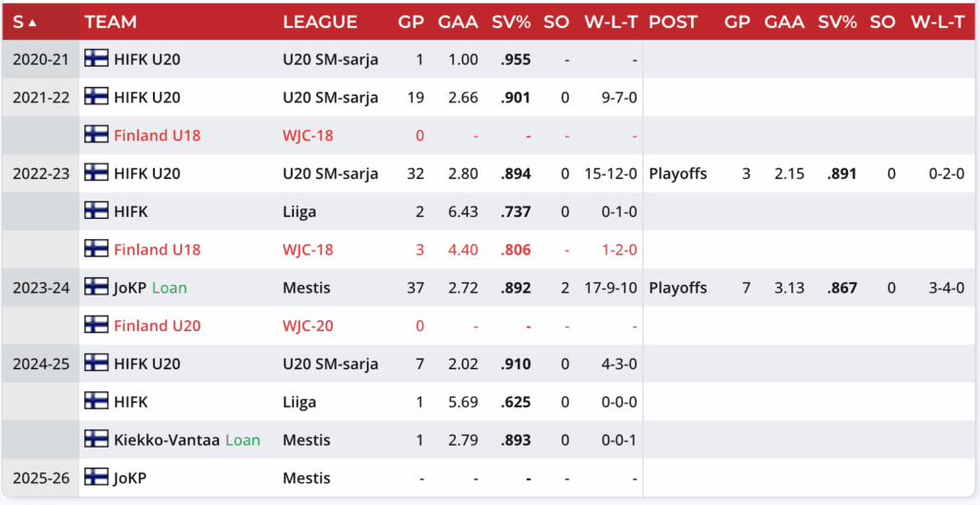980x505 pixels.
Task: Click flag next to 2021-22 HIFK U20
Action: click(96, 97)
